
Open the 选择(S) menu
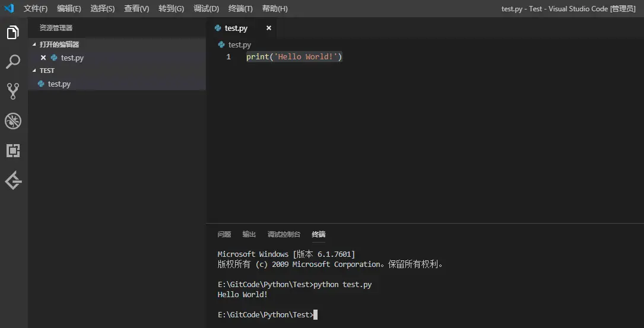[x=103, y=9]
